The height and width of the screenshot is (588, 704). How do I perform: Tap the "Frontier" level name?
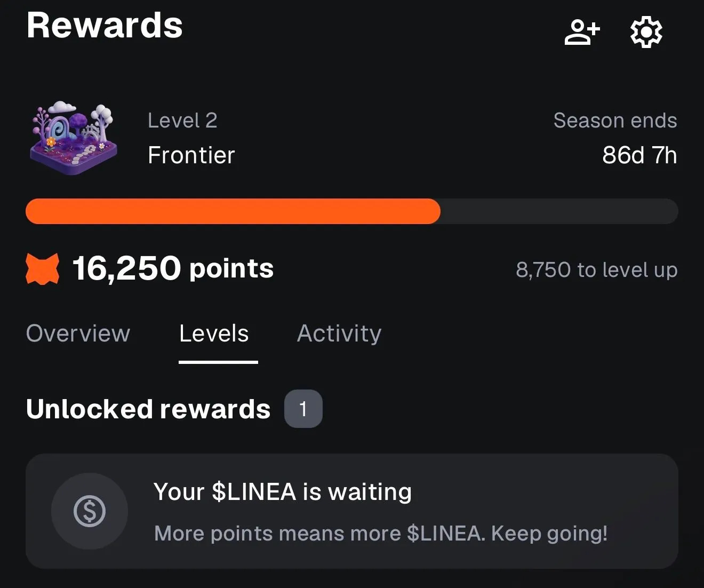click(x=191, y=155)
